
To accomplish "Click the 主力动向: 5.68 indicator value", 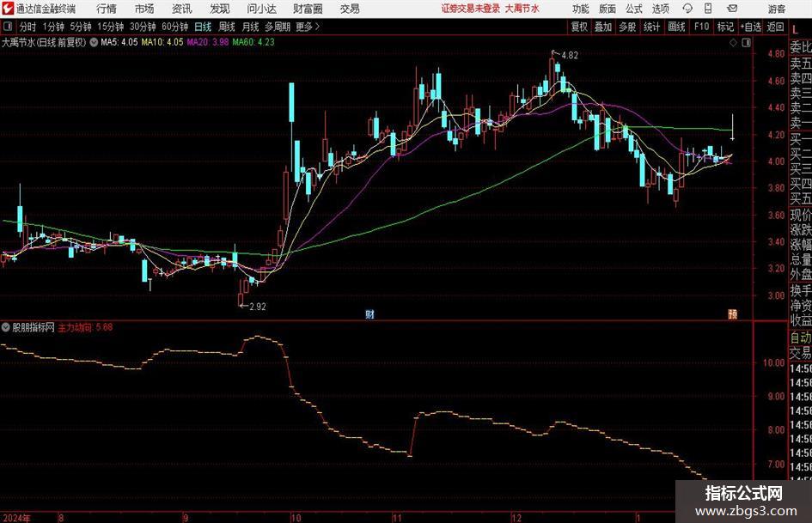I will 85,327.
